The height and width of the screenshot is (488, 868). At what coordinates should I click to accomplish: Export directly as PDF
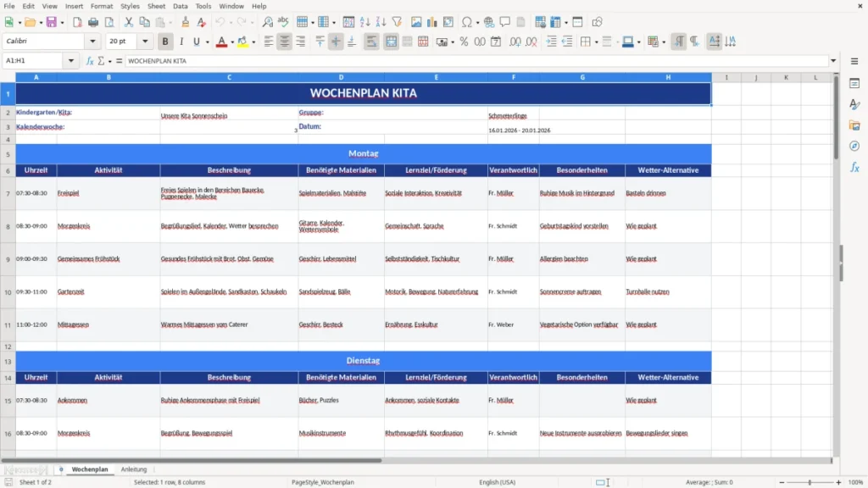click(77, 22)
